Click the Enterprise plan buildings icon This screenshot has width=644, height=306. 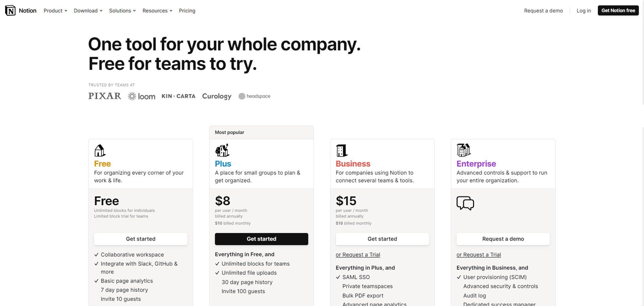coord(464,150)
